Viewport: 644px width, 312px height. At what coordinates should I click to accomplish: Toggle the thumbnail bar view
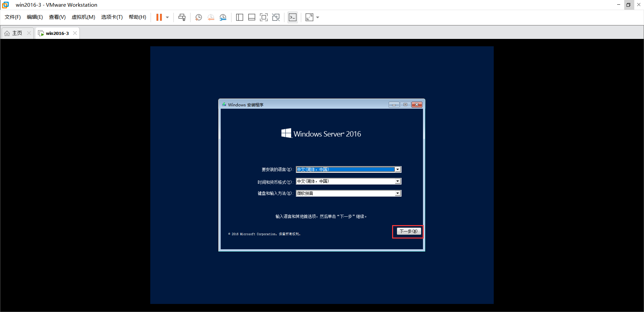pos(252,17)
